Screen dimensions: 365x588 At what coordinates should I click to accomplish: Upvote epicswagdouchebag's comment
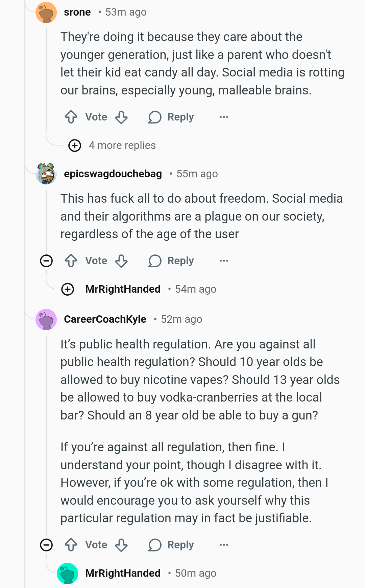click(71, 261)
